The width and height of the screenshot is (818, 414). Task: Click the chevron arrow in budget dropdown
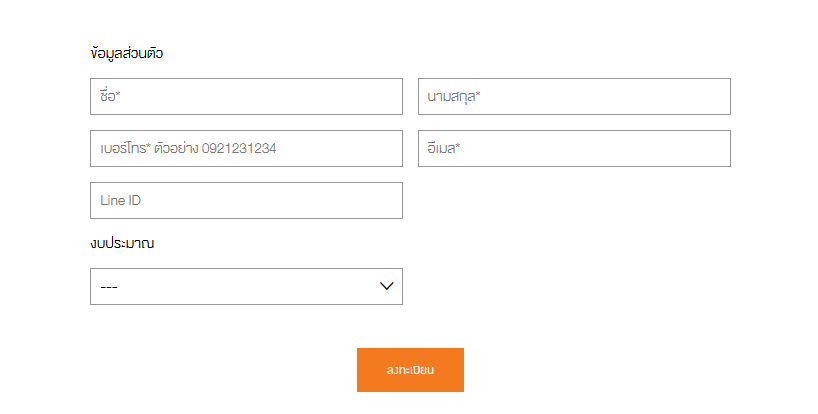(x=386, y=286)
